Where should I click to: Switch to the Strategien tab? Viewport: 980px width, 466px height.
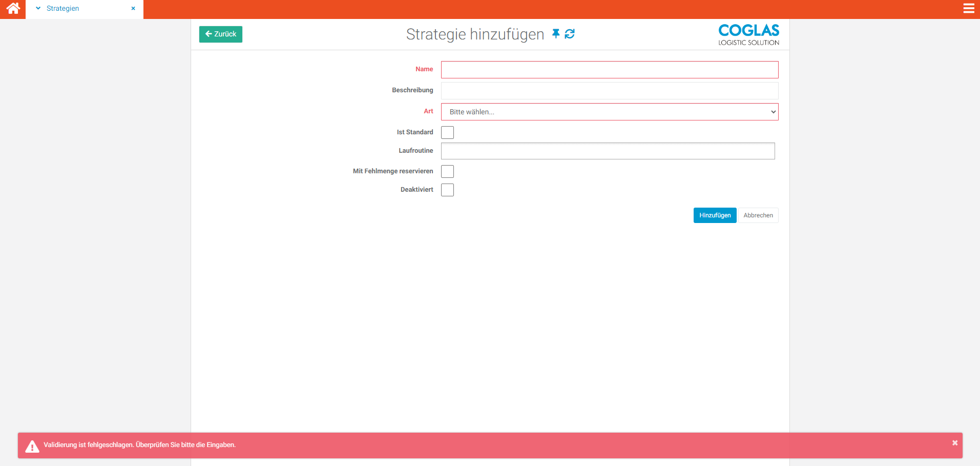[63, 9]
